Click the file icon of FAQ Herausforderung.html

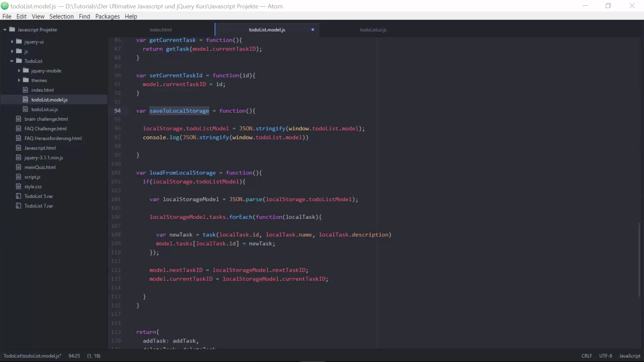pyautogui.click(x=18, y=138)
